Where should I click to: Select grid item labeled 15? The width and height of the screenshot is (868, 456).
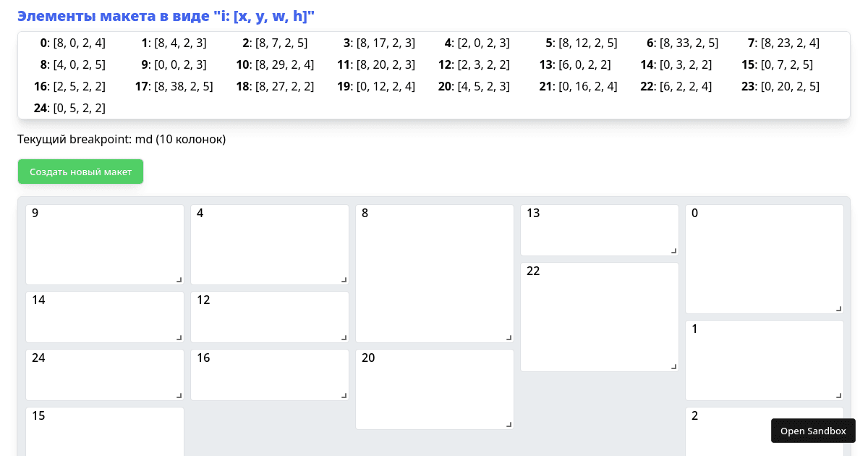click(x=105, y=433)
